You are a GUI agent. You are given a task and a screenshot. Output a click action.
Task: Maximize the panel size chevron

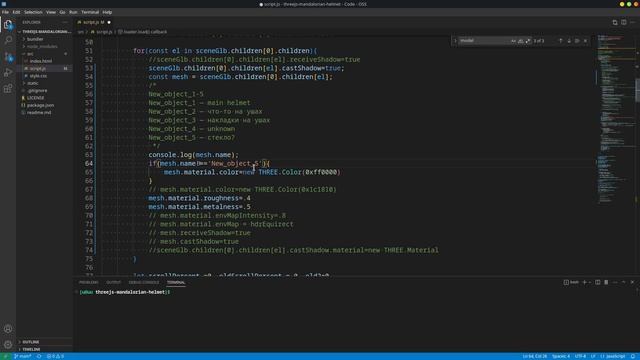624,282
